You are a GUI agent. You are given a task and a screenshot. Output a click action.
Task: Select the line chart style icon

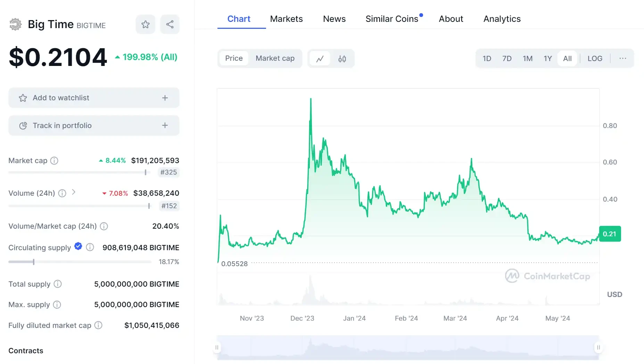320,58
